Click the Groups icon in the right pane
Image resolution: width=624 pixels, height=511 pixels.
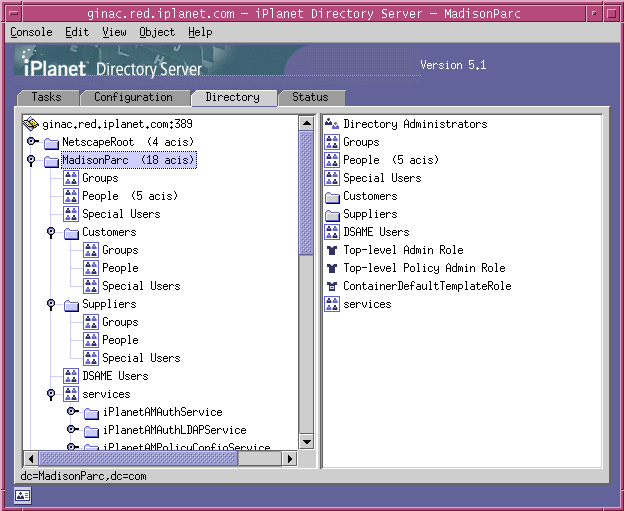coord(332,142)
